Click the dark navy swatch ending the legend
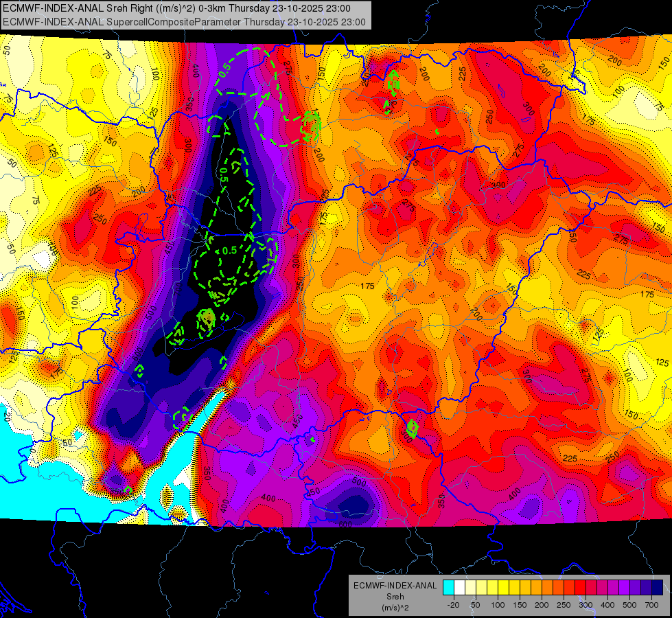This screenshot has height=618, width=672. [x=657, y=587]
